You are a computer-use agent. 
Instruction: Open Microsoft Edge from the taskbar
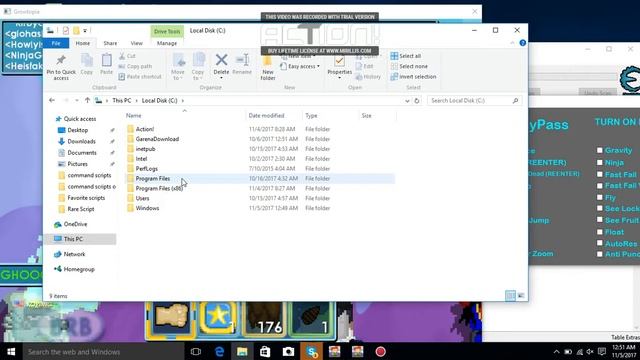click(219, 351)
